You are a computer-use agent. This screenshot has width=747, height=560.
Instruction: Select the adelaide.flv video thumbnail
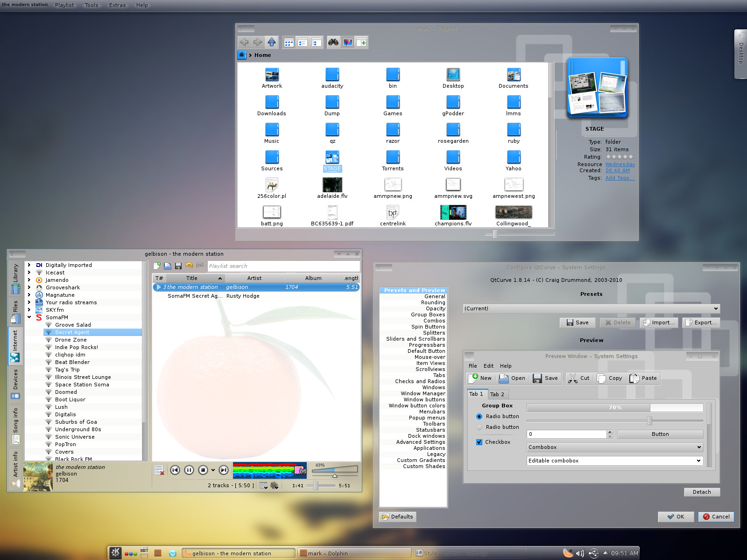pyautogui.click(x=332, y=184)
